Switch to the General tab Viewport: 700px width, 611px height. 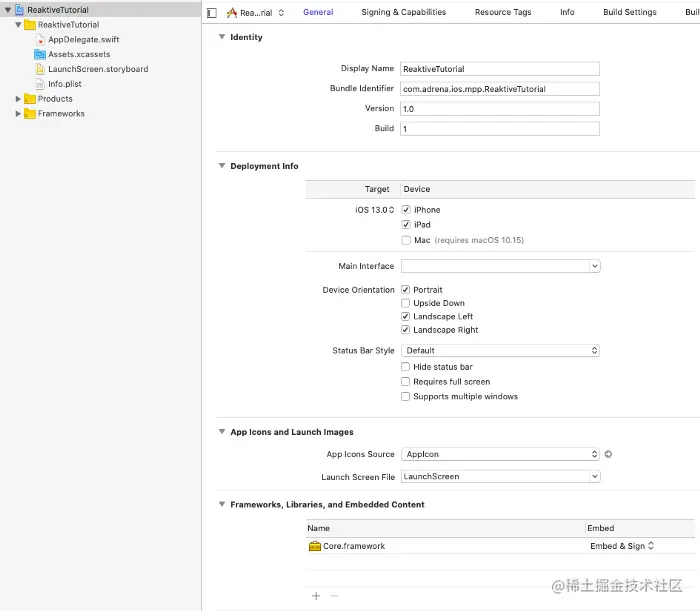(318, 12)
